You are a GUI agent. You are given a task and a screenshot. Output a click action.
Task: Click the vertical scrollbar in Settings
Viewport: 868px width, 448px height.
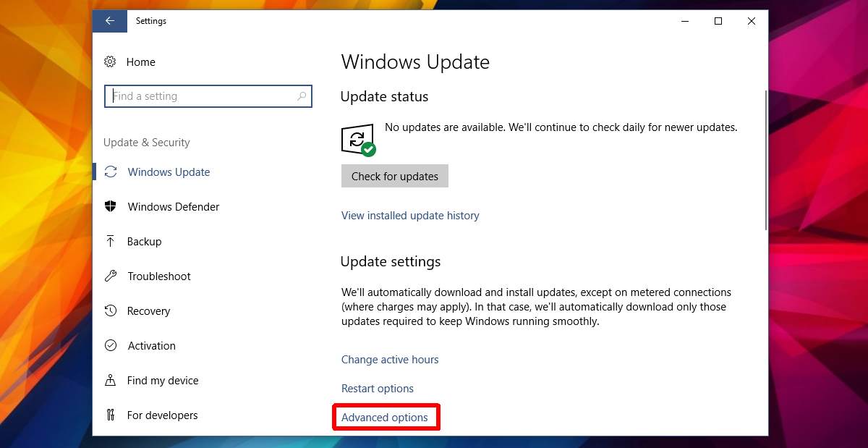click(765, 160)
